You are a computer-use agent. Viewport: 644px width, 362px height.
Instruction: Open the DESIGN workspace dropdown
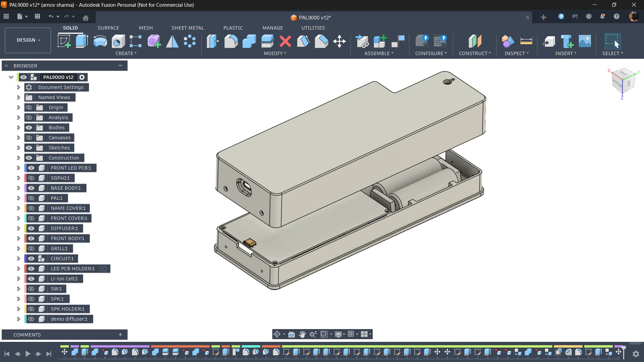(x=28, y=40)
